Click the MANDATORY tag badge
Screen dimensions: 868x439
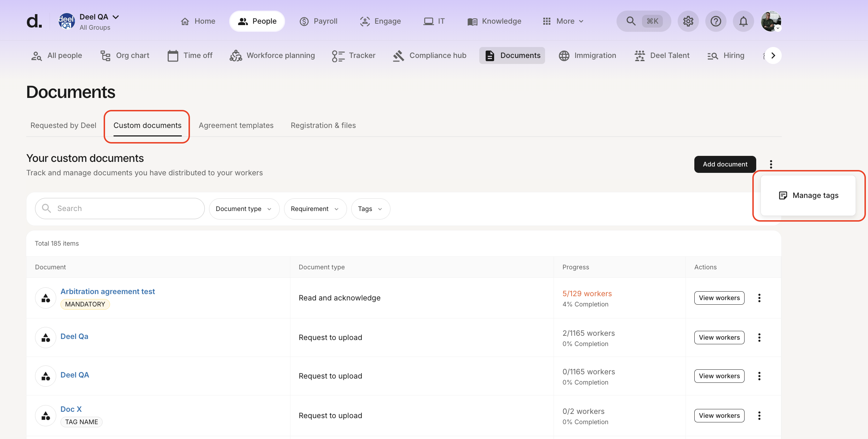pyautogui.click(x=85, y=304)
